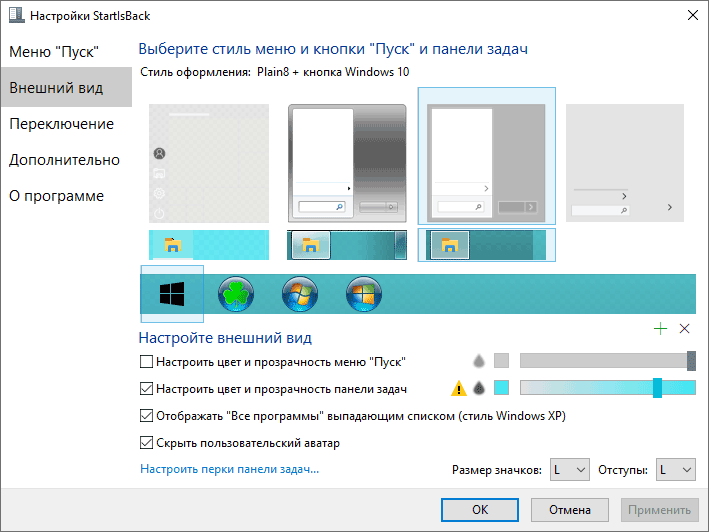This screenshot has height=532, width=709.
Task: Add a custom start button image
Action: tap(660, 329)
